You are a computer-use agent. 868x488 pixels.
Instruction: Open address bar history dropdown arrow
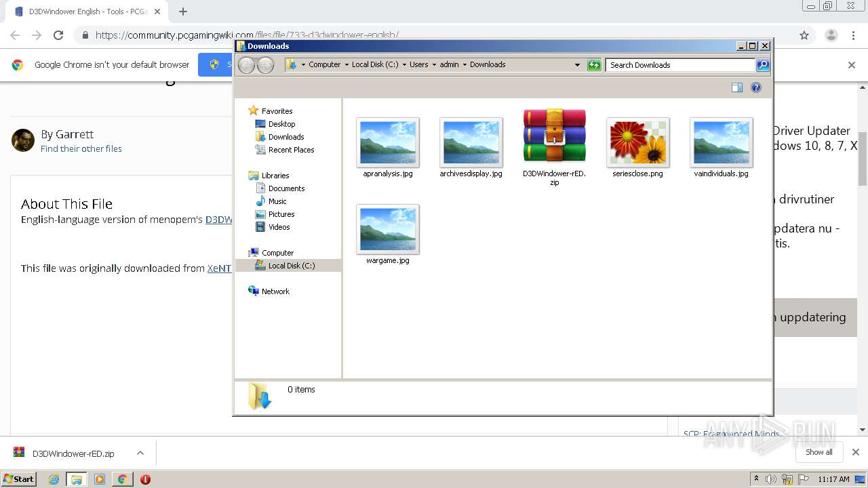click(577, 65)
